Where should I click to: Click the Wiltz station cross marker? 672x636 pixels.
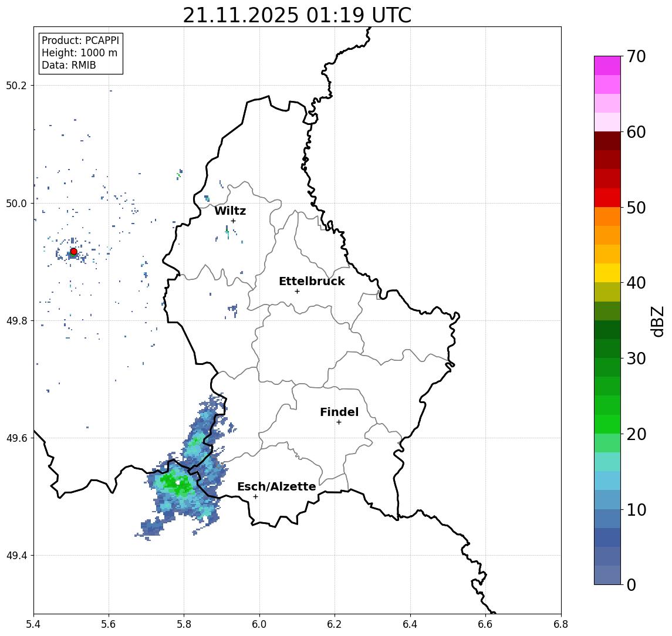point(233,221)
